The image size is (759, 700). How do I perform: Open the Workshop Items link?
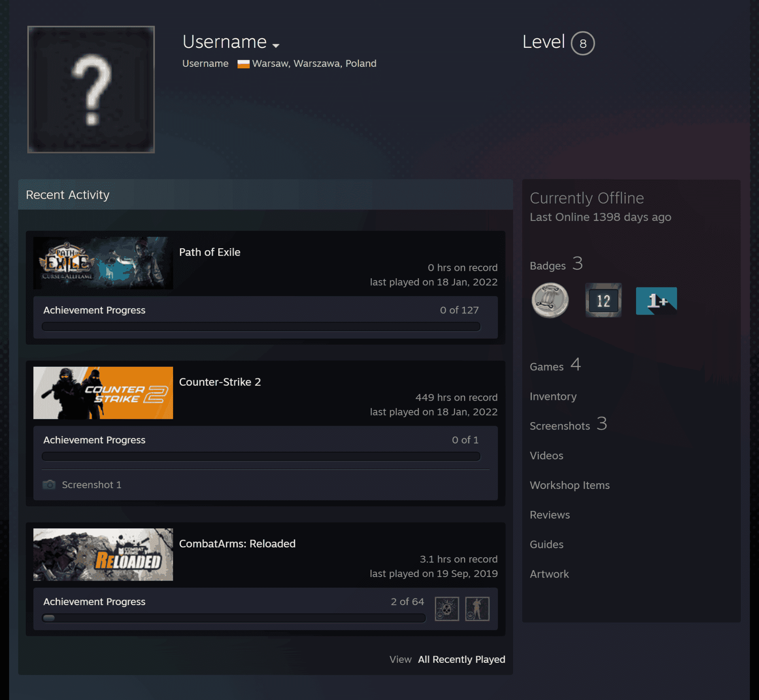[x=570, y=485]
